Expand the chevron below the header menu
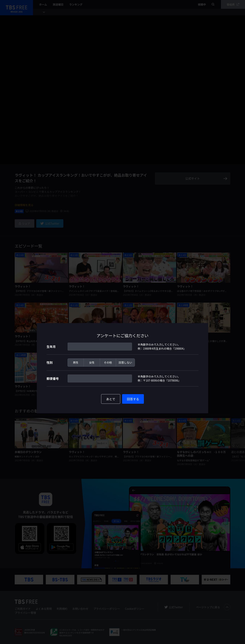Viewport: 245px width, 644px height. 44,12
